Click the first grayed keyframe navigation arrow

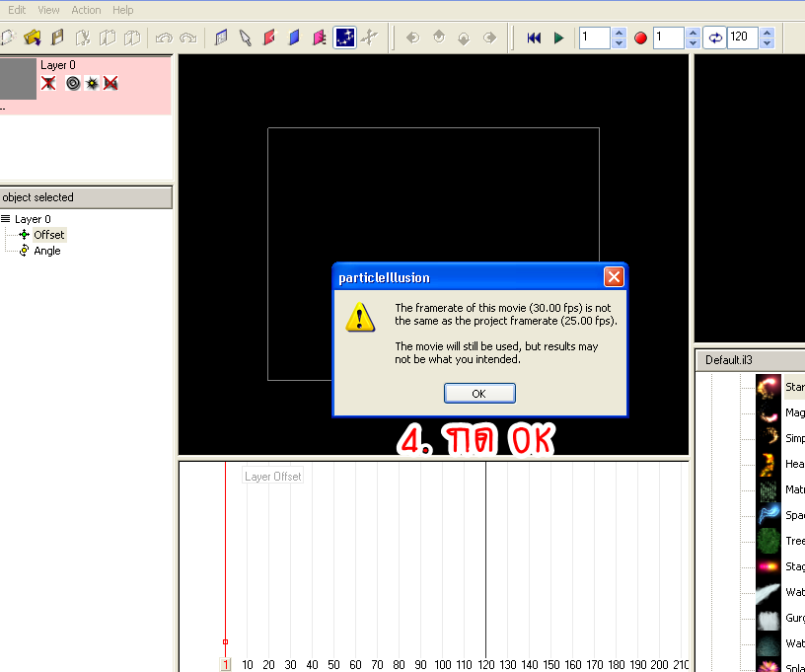point(412,37)
